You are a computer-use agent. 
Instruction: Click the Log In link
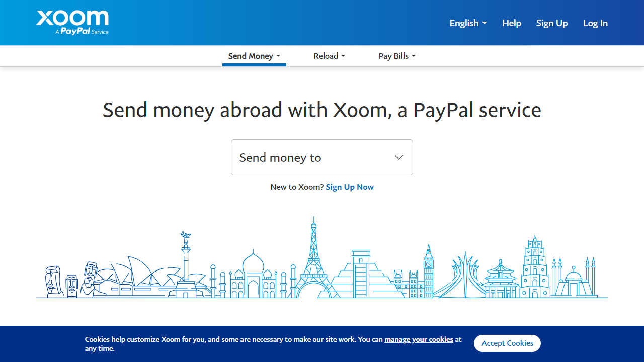[x=595, y=23]
